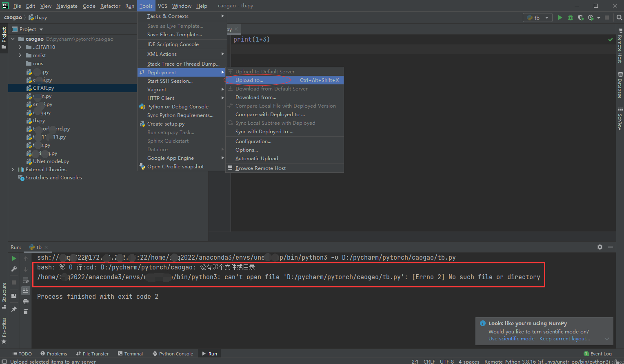Open the File menu
The height and width of the screenshot is (364, 624).
click(17, 6)
